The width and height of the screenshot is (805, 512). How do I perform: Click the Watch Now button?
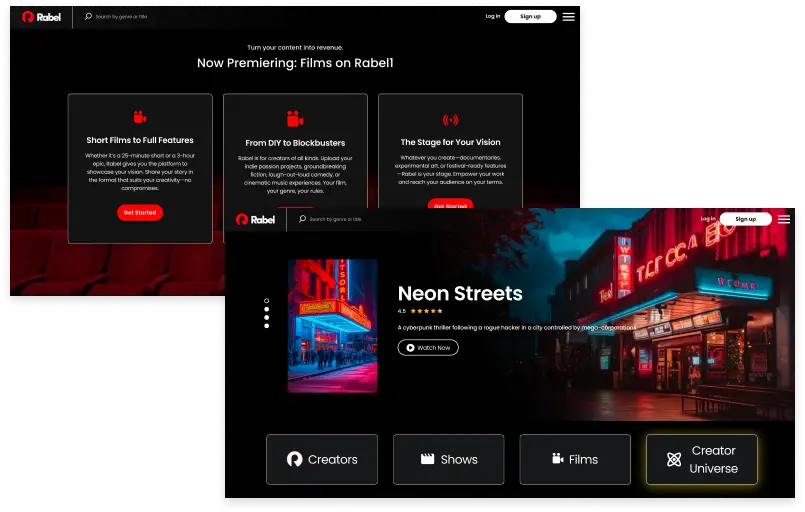tap(428, 348)
